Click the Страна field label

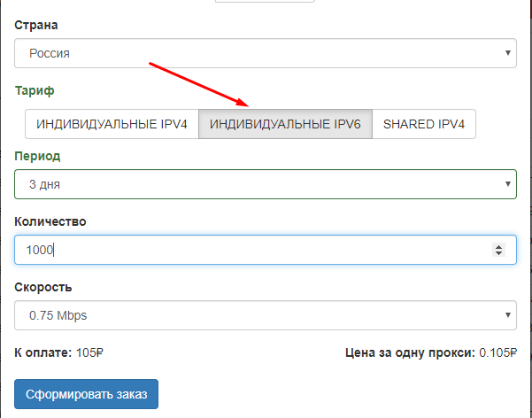coord(37,25)
